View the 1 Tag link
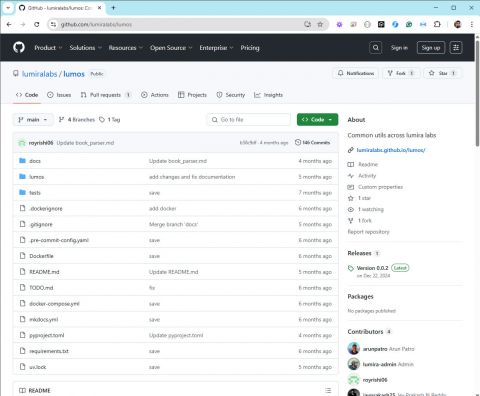The height and width of the screenshot is (396, 480). click(110, 120)
